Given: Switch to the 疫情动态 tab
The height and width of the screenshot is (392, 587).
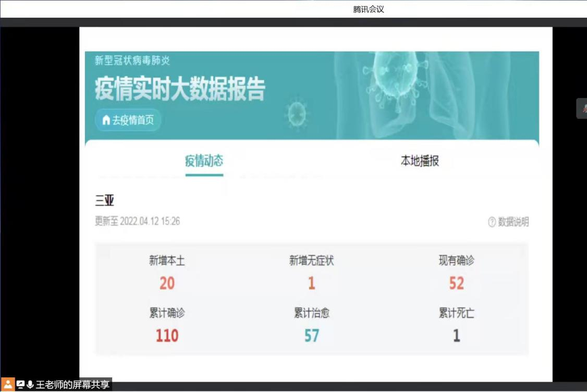Looking at the screenshot, I should pos(204,161).
